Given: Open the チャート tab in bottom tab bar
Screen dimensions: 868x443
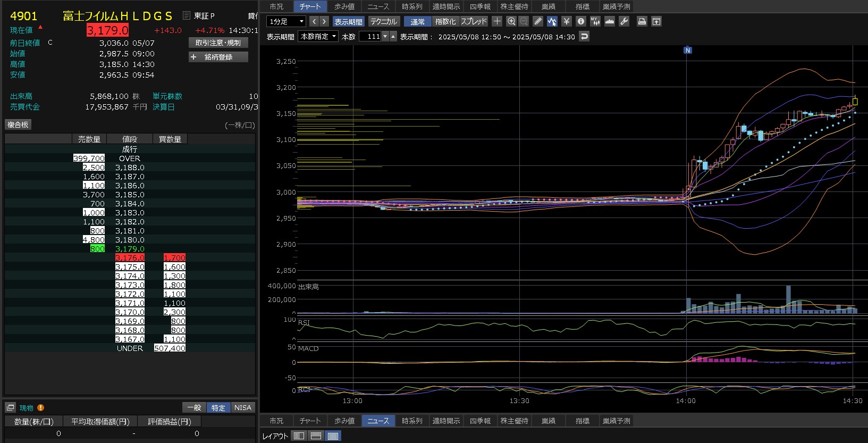Looking at the screenshot, I should point(310,421).
